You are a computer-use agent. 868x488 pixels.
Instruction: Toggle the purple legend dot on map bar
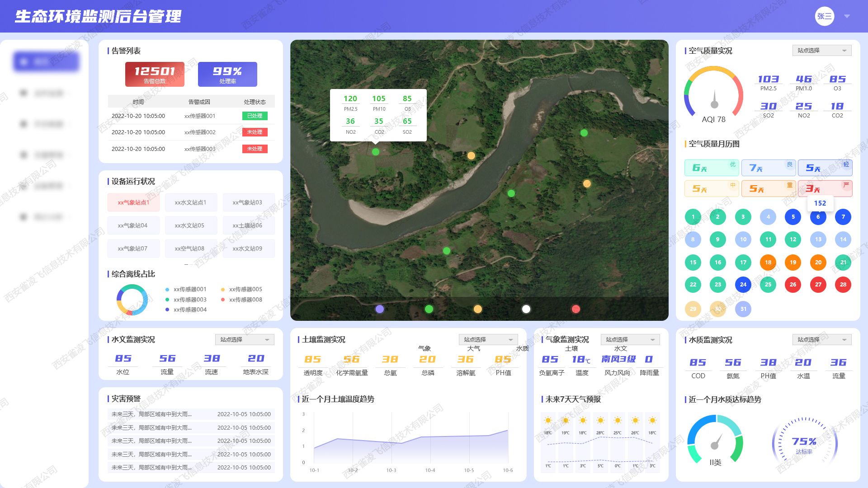click(x=380, y=309)
